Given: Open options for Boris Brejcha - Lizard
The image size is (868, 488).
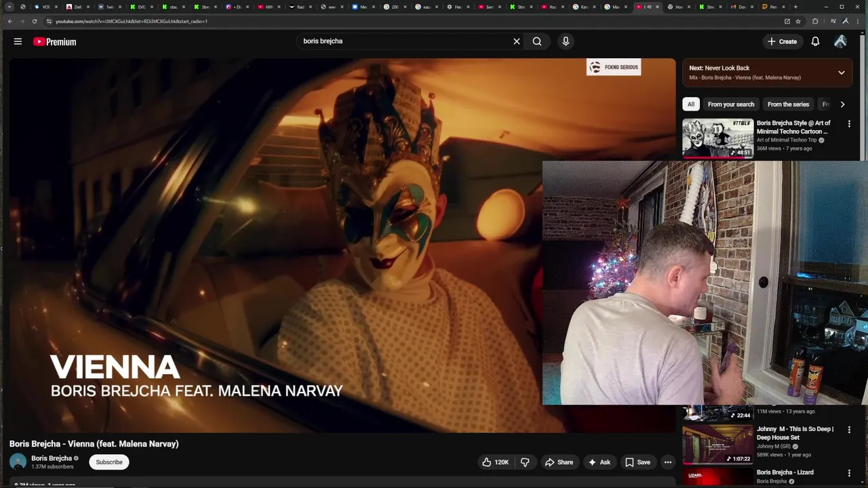Looking at the screenshot, I should pyautogui.click(x=849, y=473).
